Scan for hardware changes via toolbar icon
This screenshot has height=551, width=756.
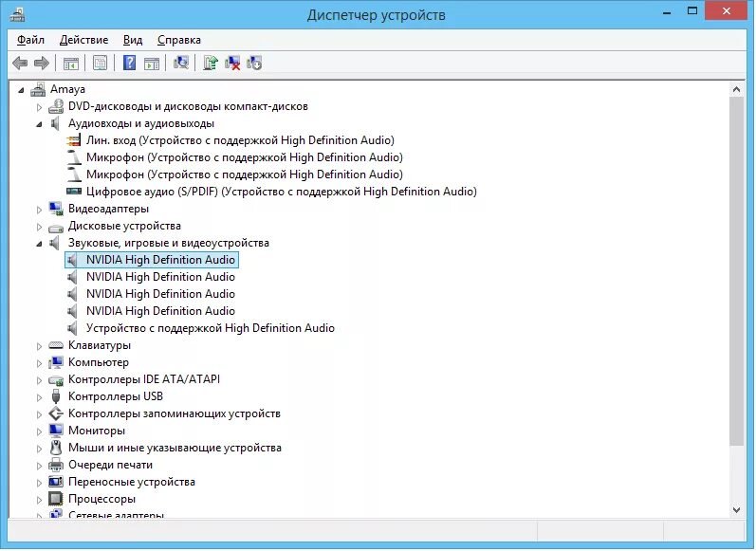pyautogui.click(x=181, y=64)
